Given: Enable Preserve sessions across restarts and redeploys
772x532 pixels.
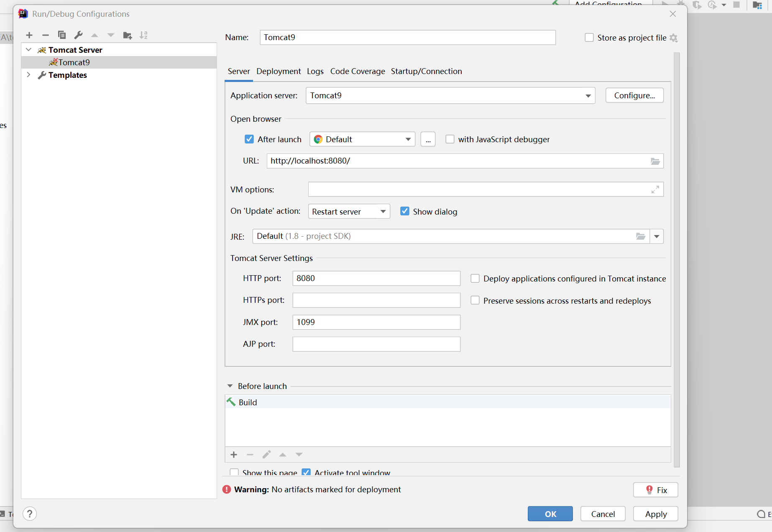Looking at the screenshot, I should pyautogui.click(x=475, y=300).
